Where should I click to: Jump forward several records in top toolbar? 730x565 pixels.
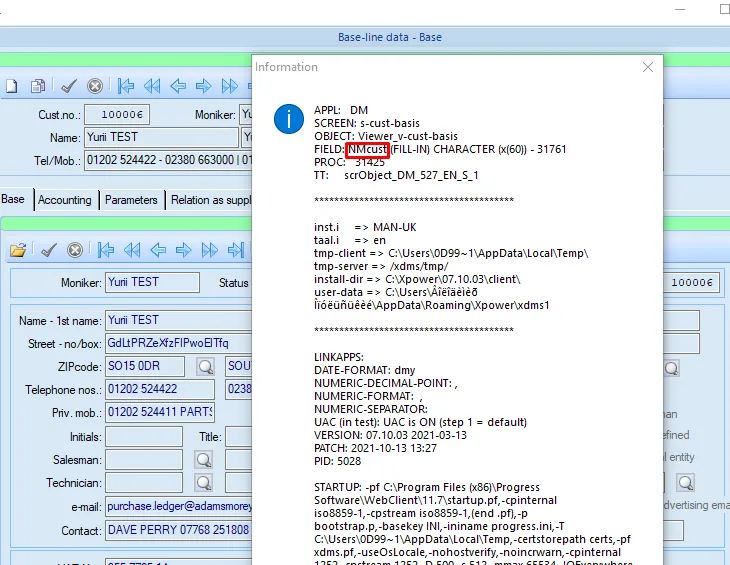[230, 86]
